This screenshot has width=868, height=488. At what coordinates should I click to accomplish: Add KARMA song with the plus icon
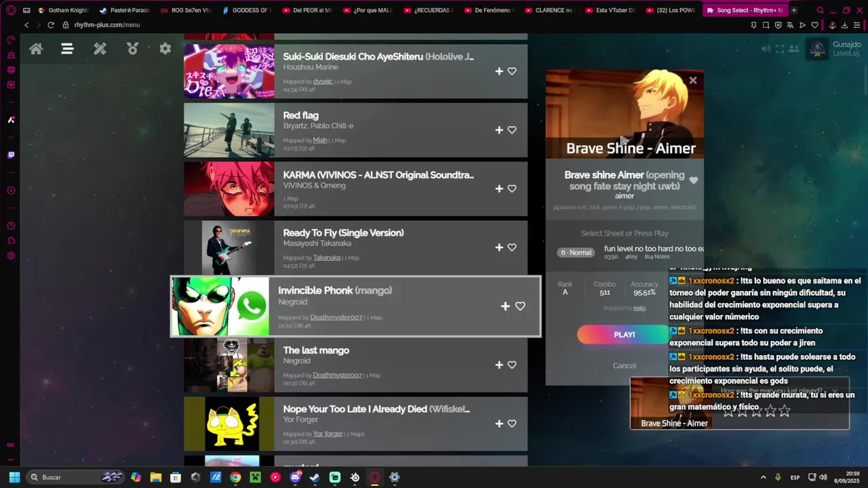tap(499, 189)
